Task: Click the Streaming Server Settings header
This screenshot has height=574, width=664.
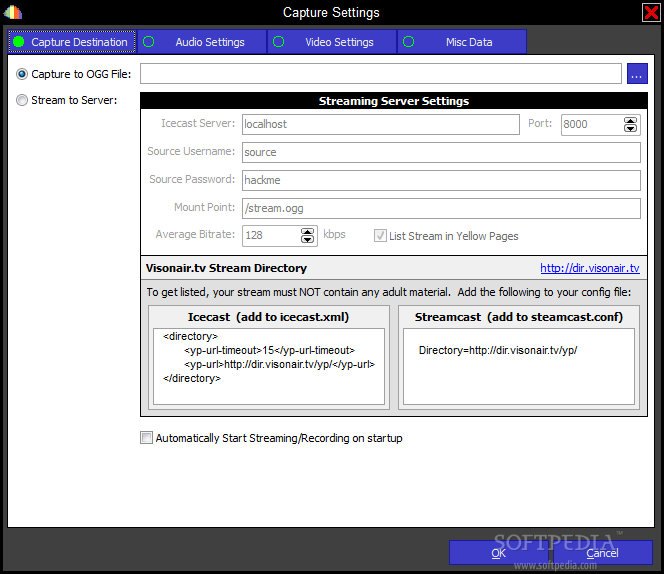Action: (394, 101)
